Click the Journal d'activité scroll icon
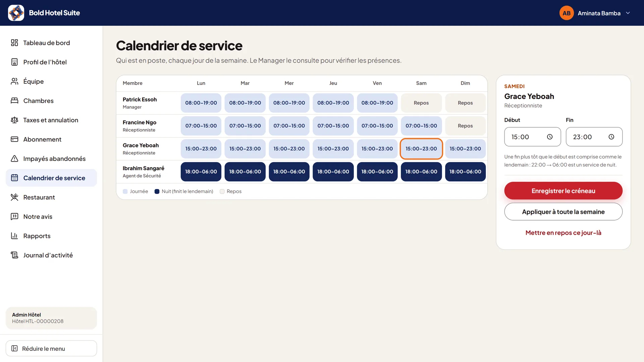The width and height of the screenshot is (644, 362). (14, 255)
